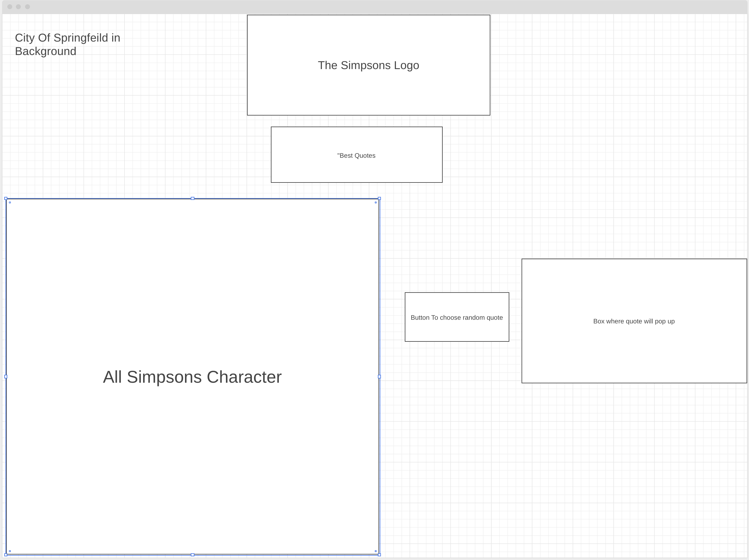
Task: Click the rightmost window title bar dot
Action: point(28,7)
